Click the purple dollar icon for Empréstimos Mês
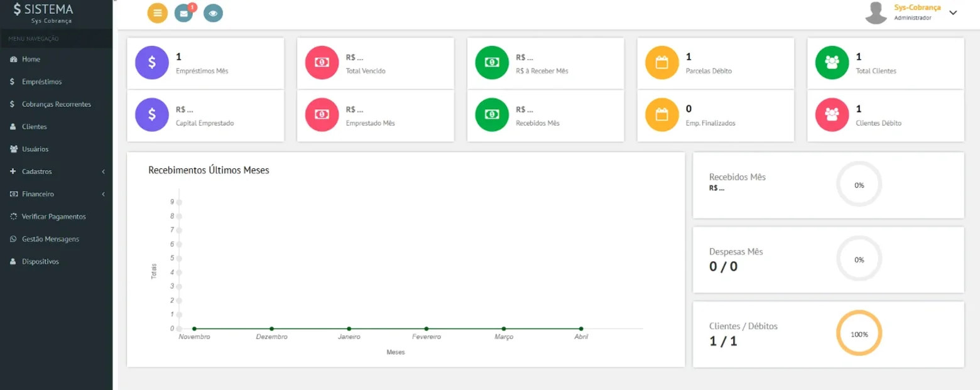 pos(152,63)
